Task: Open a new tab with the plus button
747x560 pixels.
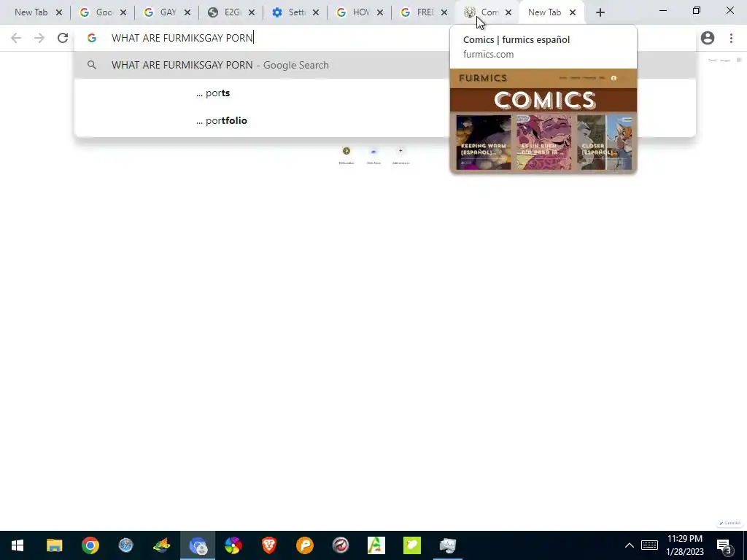Action: coord(600,13)
